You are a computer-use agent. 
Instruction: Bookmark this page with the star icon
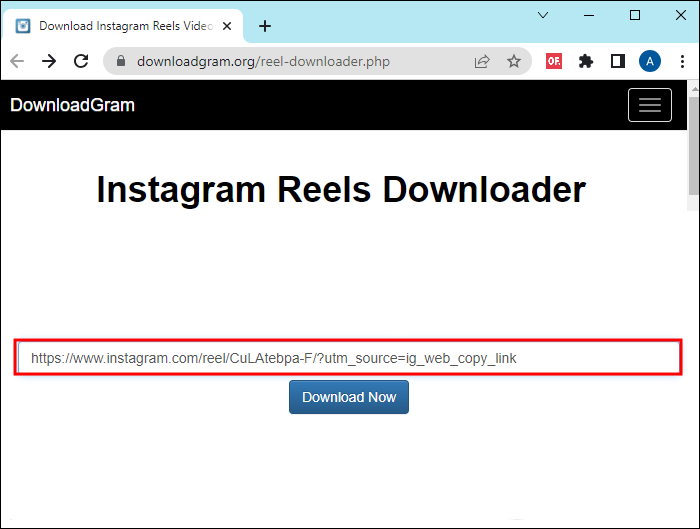[x=514, y=61]
